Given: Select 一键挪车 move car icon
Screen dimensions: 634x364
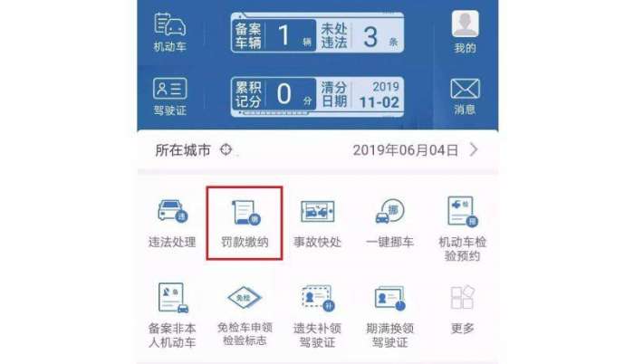Looking at the screenshot, I should 389,222.
